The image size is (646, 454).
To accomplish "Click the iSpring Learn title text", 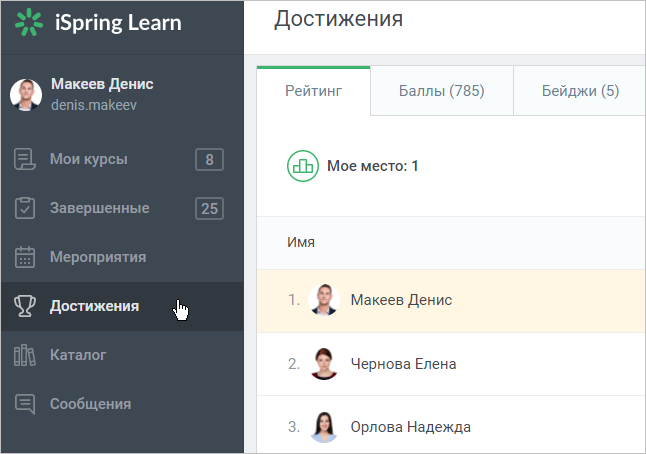I will click(x=118, y=23).
